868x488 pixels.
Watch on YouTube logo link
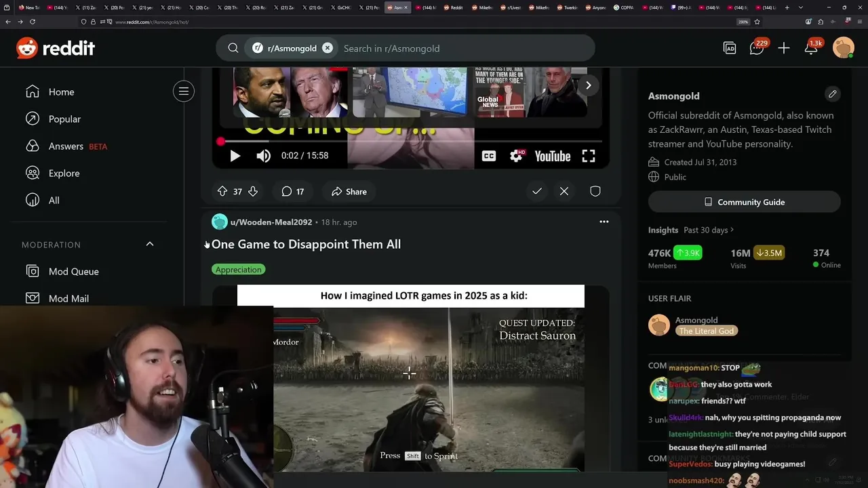[552, 156]
